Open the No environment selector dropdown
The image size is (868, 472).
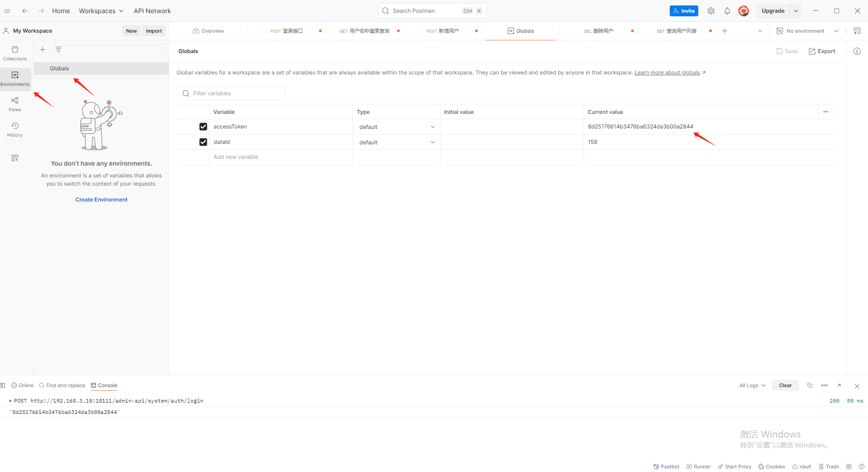click(808, 30)
